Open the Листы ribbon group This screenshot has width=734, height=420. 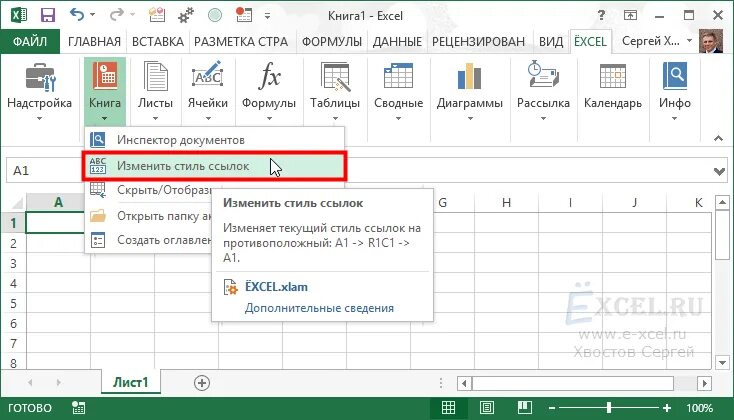[x=155, y=92]
